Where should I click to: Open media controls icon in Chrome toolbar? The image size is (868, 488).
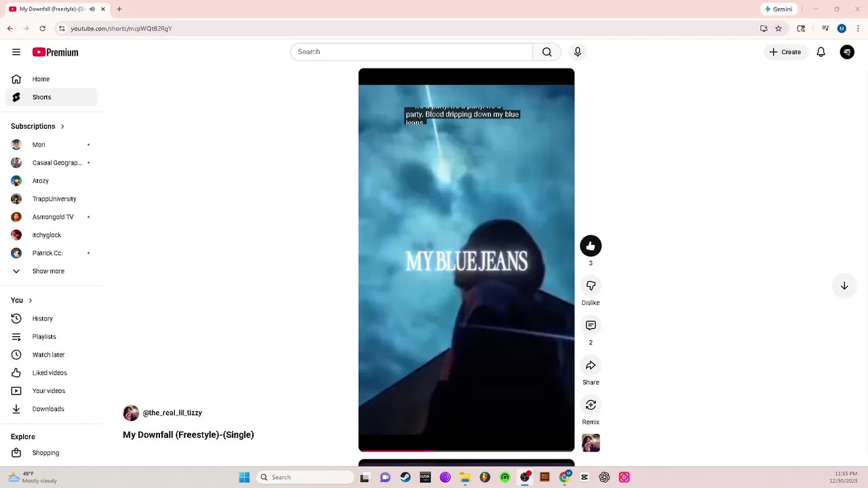[x=825, y=28]
